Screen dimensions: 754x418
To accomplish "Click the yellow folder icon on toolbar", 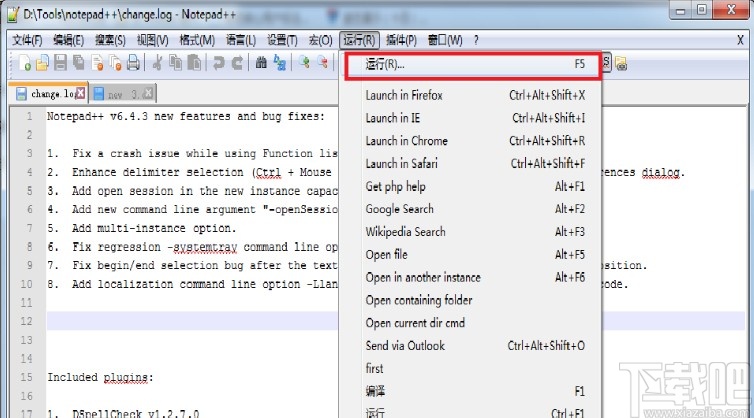I will 621,63.
